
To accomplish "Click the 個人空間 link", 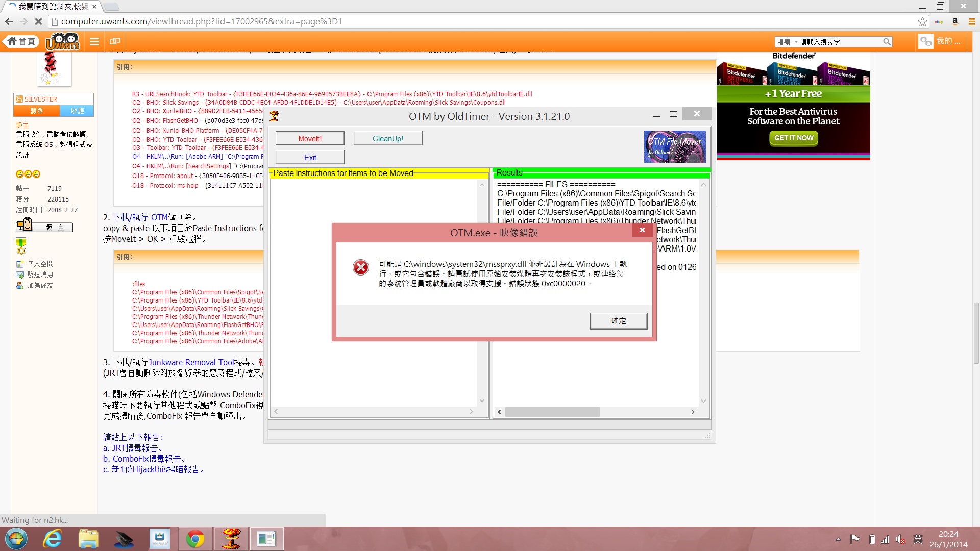I will pos(40,264).
